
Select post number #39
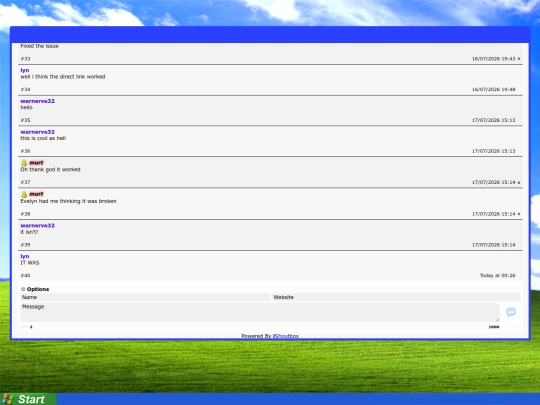[x=25, y=245]
